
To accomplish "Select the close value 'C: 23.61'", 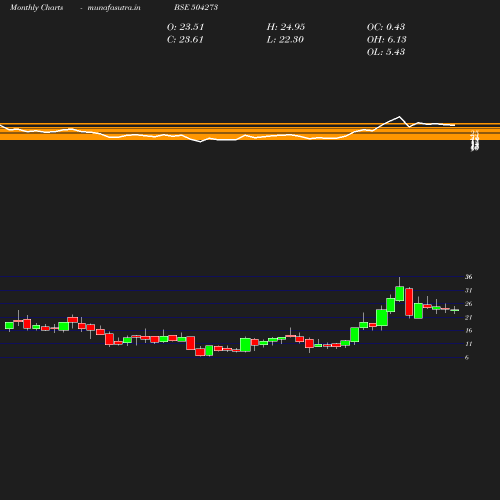I will coord(185,40).
